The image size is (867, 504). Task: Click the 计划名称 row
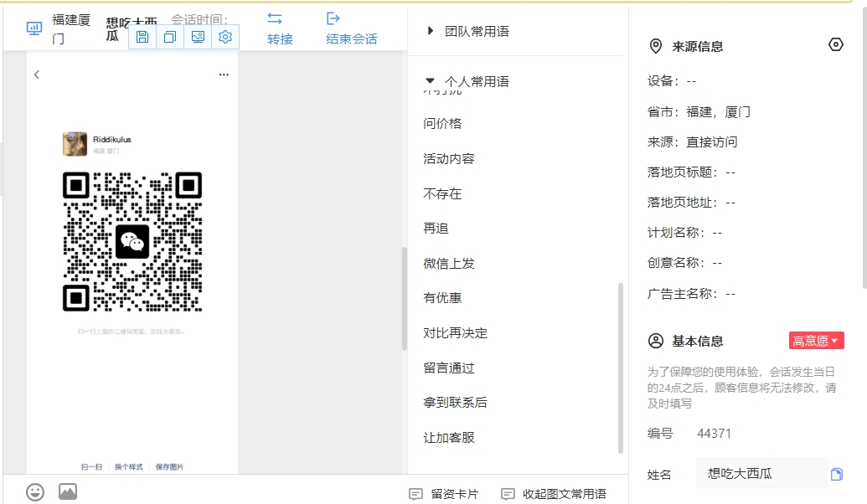[x=684, y=233]
